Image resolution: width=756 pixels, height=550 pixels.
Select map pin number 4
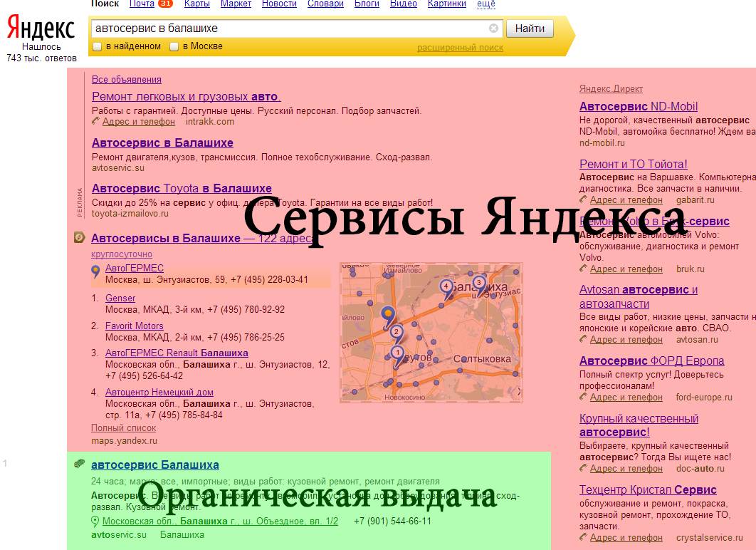pyautogui.click(x=446, y=289)
